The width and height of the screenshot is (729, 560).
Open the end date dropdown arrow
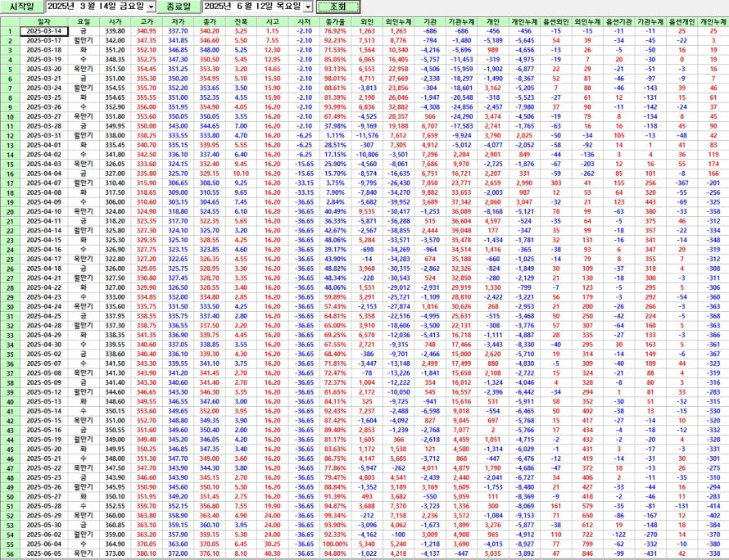point(308,7)
